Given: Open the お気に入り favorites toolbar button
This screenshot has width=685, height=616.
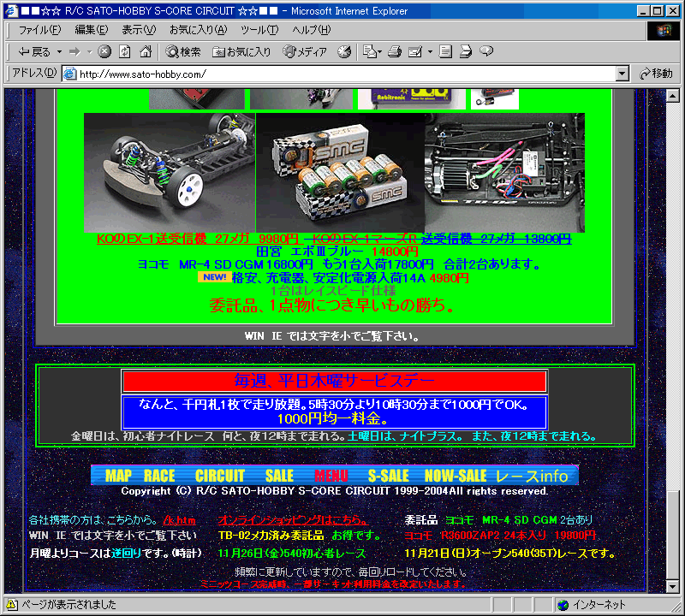Looking at the screenshot, I should tap(241, 52).
